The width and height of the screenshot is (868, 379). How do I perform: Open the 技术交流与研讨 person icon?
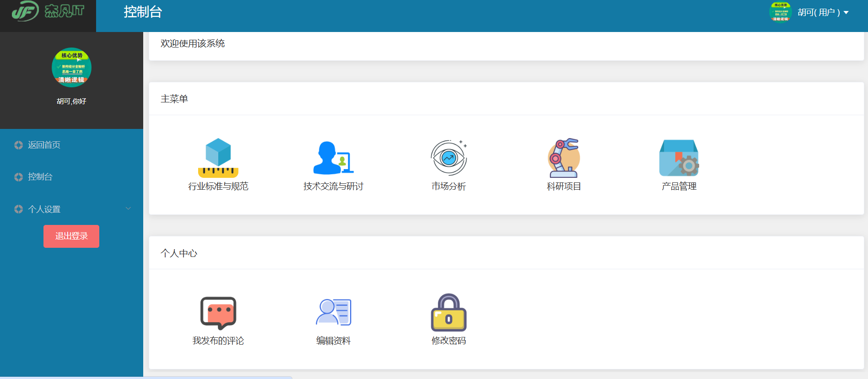coord(334,158)
